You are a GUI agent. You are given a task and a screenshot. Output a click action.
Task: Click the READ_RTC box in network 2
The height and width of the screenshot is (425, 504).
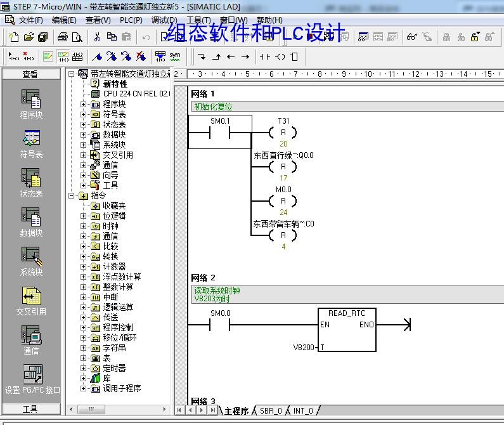(x=347, y=330)
